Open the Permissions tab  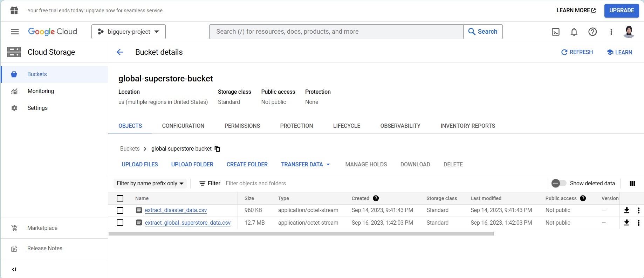(242, 126)
